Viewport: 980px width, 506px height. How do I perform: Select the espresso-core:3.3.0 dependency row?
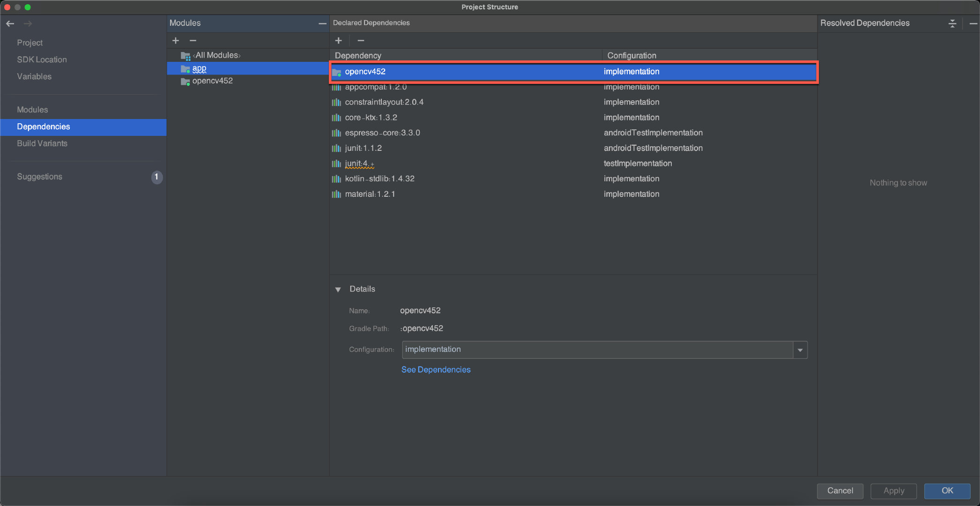tap(382, 133)
